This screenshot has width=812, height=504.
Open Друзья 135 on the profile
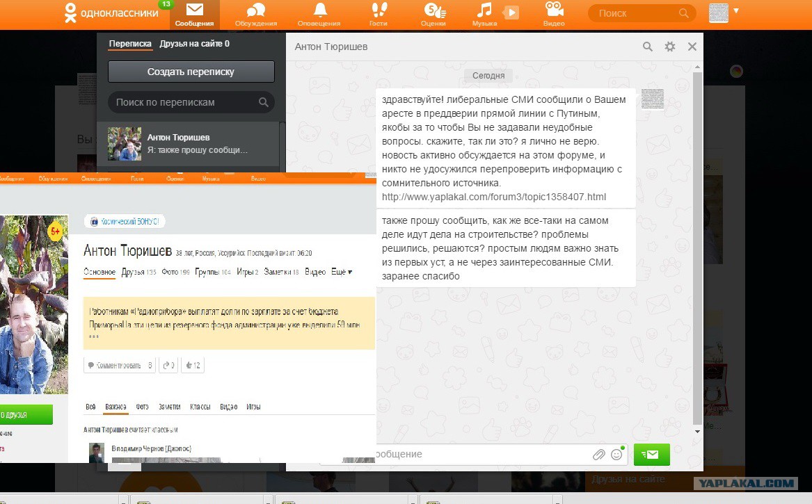[138, 272]
